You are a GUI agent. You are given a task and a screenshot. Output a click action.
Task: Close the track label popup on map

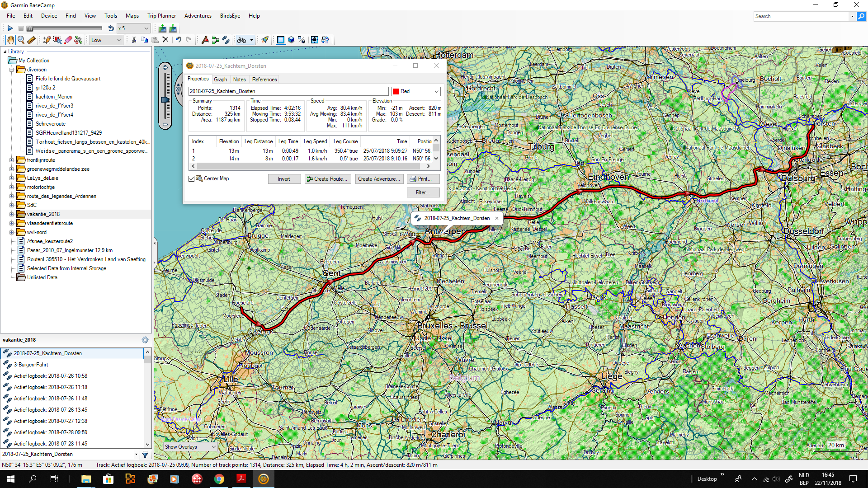(x=496, y=218)
